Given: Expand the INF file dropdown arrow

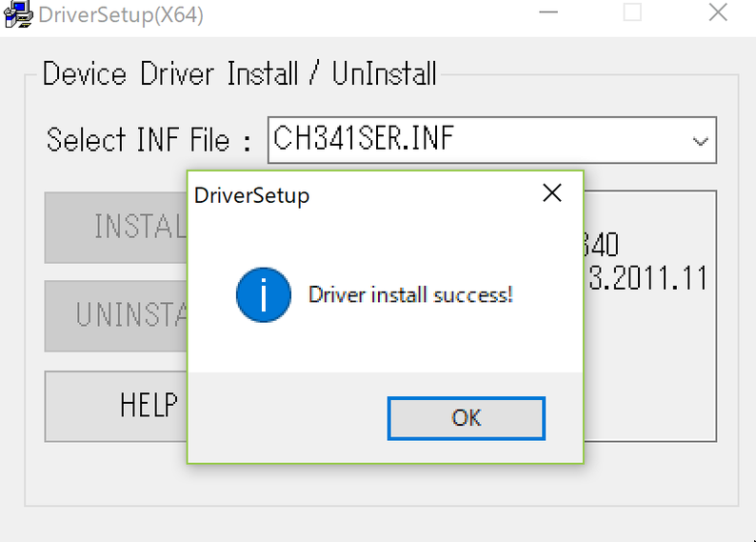Looking at the screenshot, I should [x=700, y=141].
